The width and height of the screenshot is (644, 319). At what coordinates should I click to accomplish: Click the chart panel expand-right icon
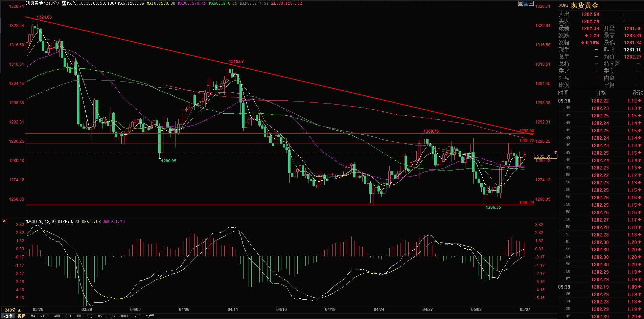(531, 3)
